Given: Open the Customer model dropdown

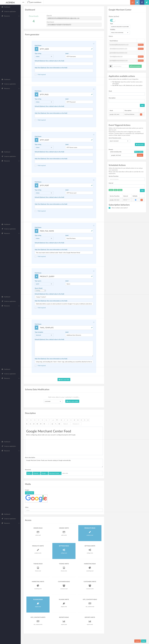Looking at the screenshot, I should [x=53, y=401].
